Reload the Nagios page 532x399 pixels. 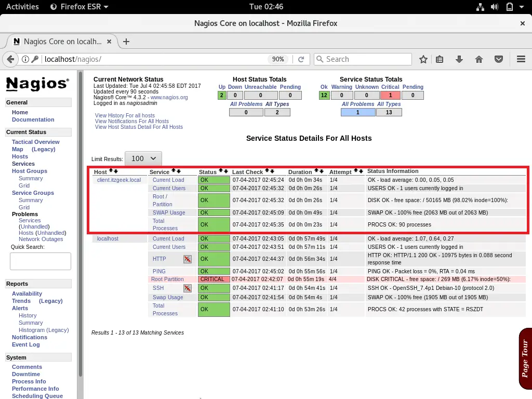[301, 59]
